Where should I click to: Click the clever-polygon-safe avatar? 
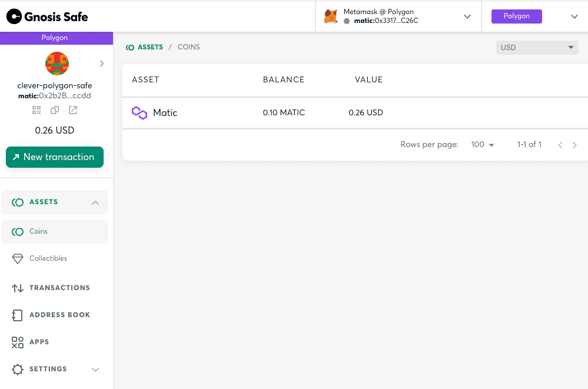(x=57, y=64)
